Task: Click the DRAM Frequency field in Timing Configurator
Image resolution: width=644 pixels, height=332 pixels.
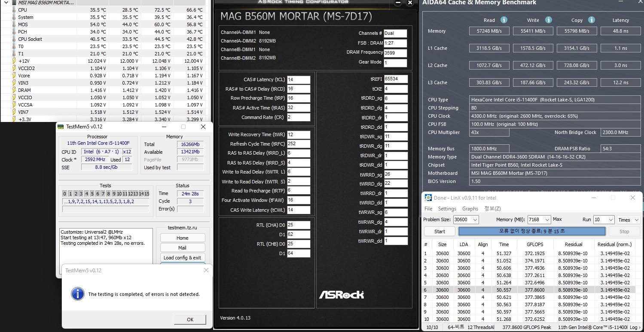Action: pyautogui.click(x=395, y=53)
